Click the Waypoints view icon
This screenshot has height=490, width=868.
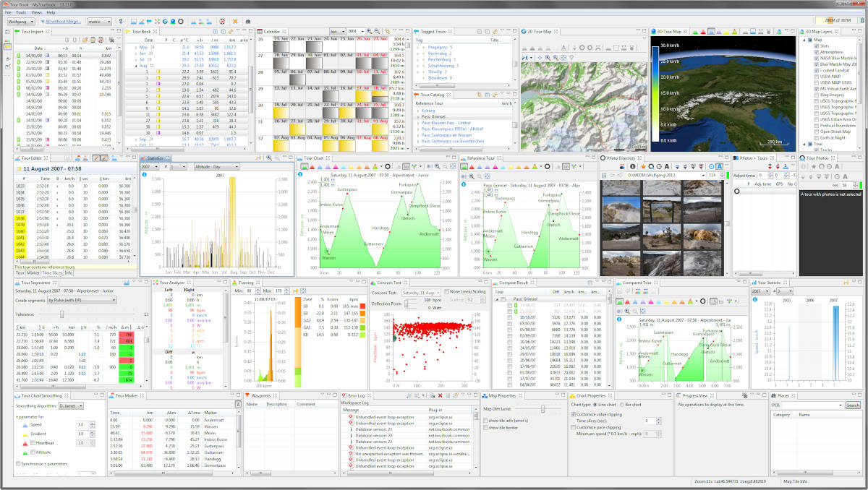248,396
